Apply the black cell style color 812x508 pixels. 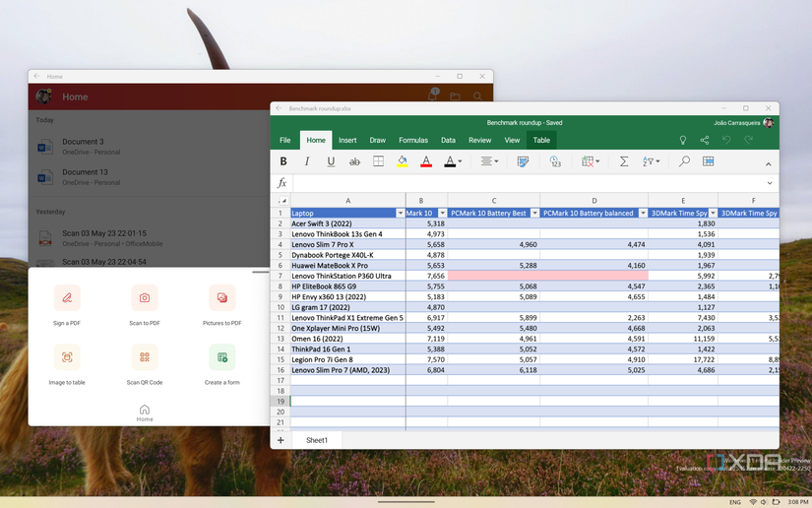pyautogui.click(x=450, y=161)
